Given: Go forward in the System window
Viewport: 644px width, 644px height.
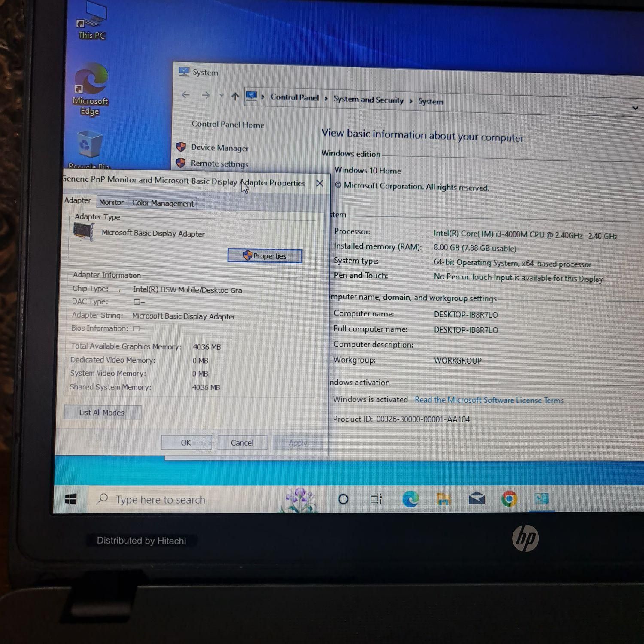Looking at the screenshot, I should (206, 95).
